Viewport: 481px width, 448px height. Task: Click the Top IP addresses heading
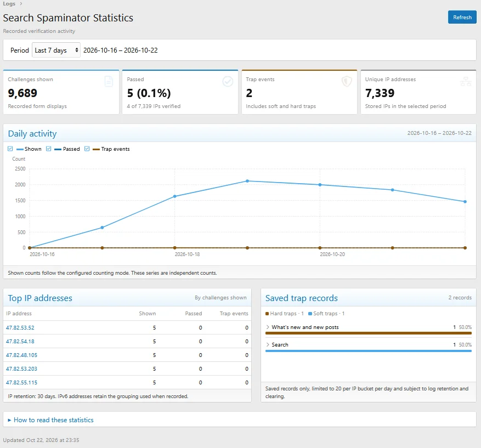pos(40,298)
